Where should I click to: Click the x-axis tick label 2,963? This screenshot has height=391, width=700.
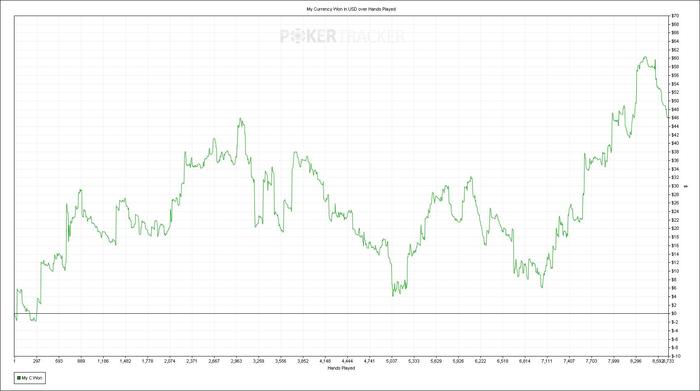(x=236, y=361)
